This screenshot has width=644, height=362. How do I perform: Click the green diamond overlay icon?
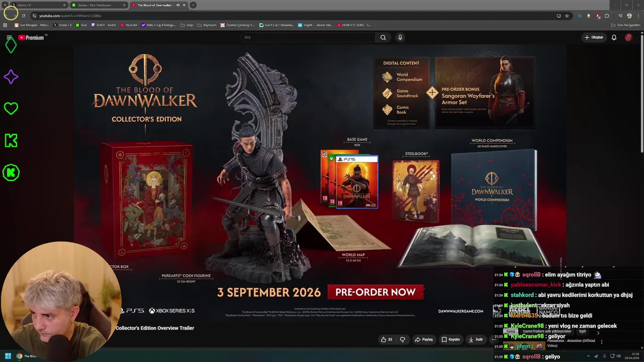pyautogui.click(x=11, y=45)
